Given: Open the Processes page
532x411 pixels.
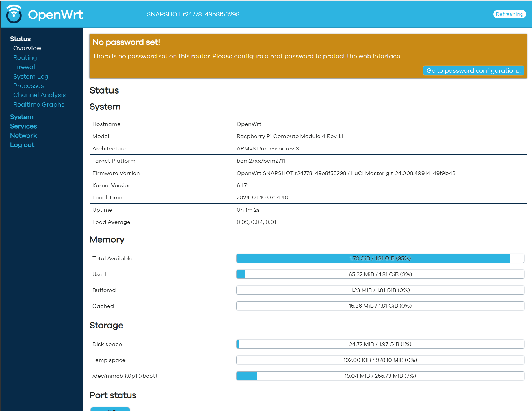Looking at the screenshot, I should pos(28,85).
